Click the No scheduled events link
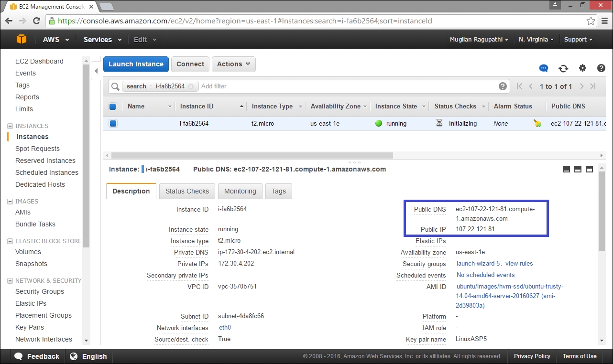This screenshot has width=613, height=364. (485, 275)
